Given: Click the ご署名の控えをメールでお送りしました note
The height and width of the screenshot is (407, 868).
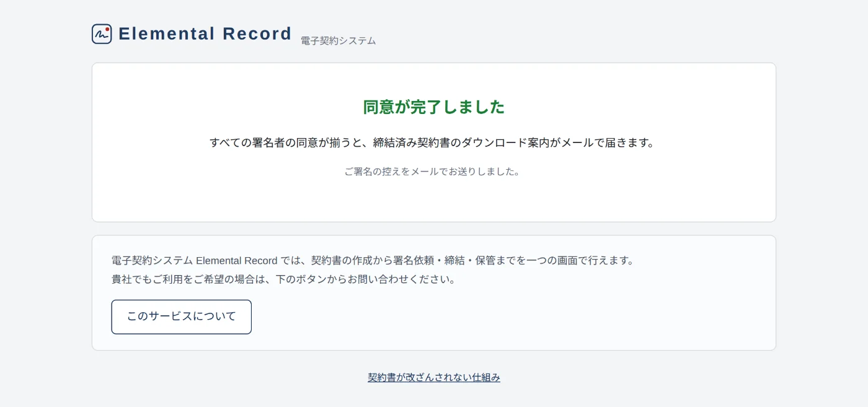Looking at the screenshot, I should [433, 172].
